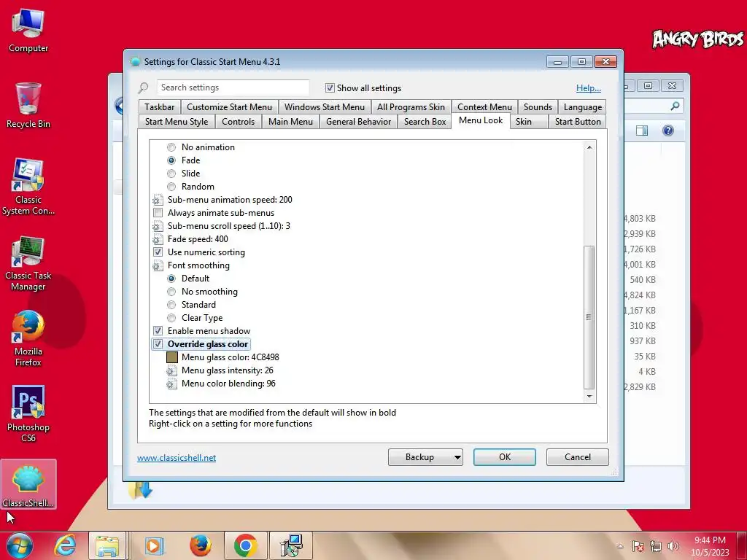
Task: Open the Computer desktop icon
Action: [x=28, y=31]
